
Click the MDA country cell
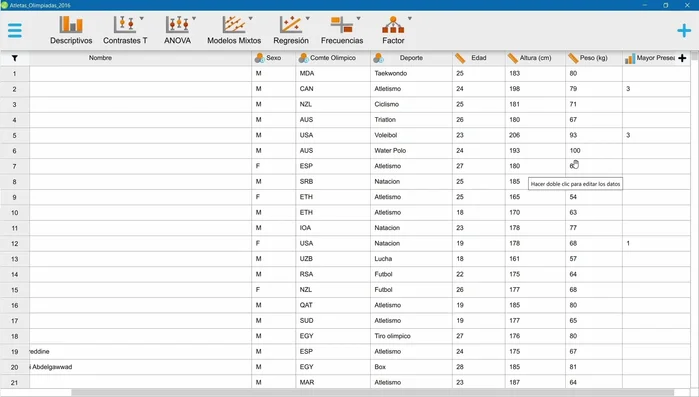pos(333,74)
